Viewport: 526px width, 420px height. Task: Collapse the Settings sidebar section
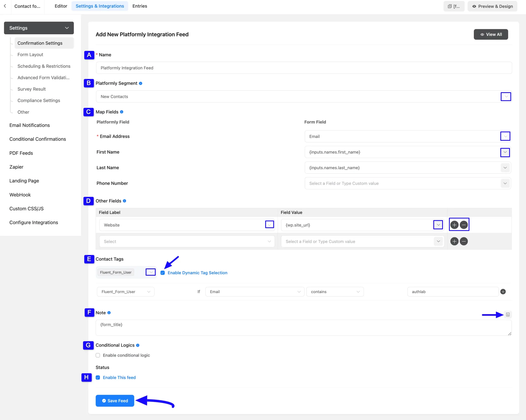click(x=39, y=28)
